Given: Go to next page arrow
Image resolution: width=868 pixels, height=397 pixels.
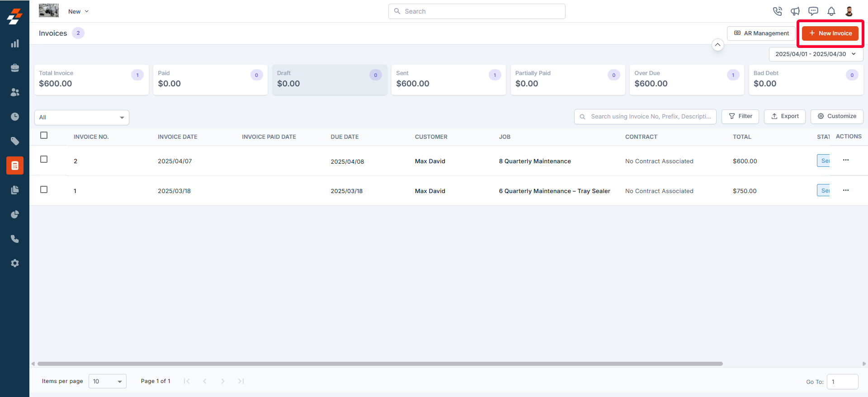Looking at the screenshot, I should click(x=223, y=381).
